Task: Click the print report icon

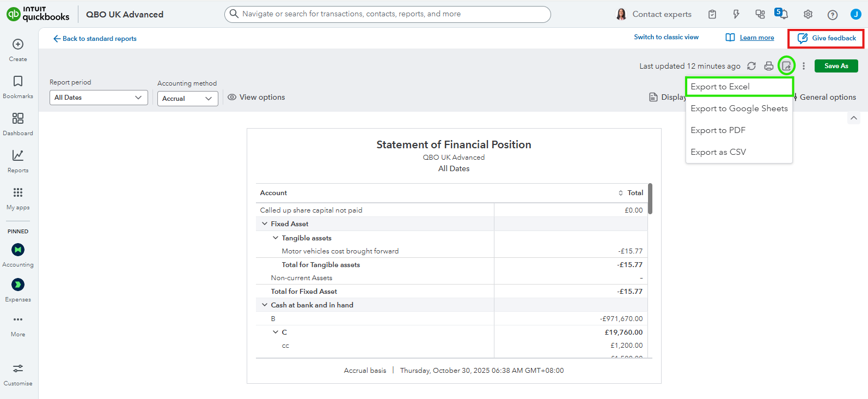Action: [x=769, y=66]
